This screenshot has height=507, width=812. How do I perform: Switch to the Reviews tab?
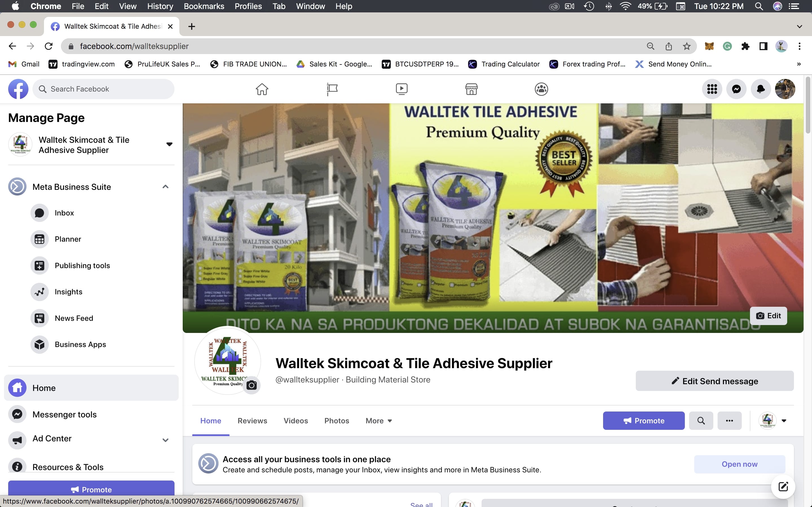pos(252,421)
